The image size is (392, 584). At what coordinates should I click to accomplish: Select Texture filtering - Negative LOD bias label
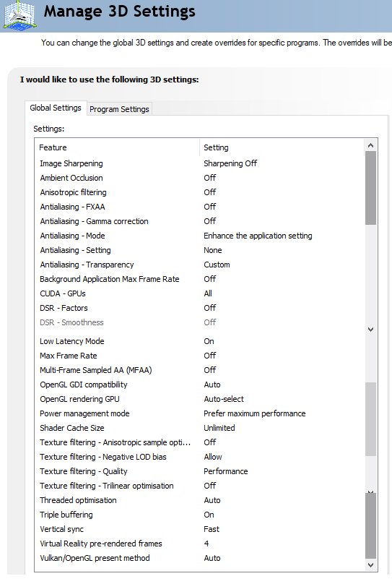(103, 457)
